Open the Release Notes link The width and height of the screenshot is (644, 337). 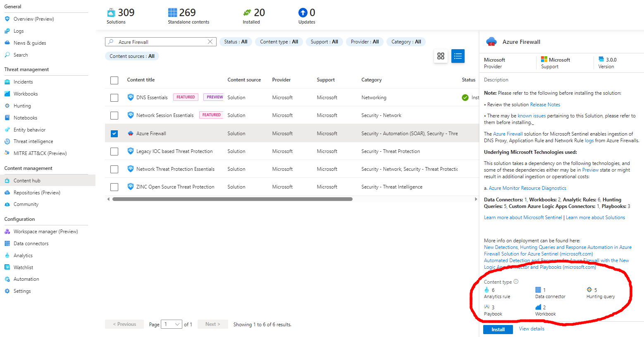click(x=545, y=104)
